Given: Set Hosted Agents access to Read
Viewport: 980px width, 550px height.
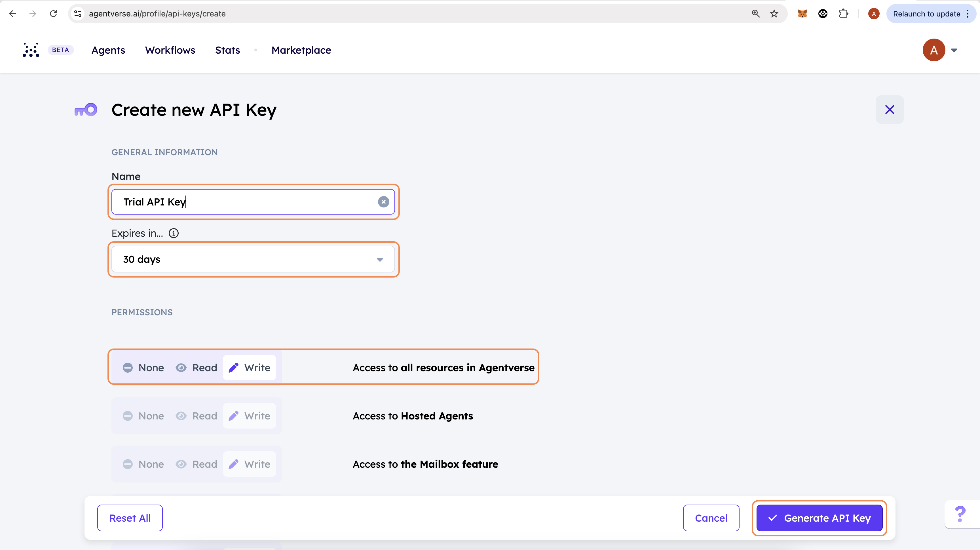Looking at the screenshot, I should point(196,416).
